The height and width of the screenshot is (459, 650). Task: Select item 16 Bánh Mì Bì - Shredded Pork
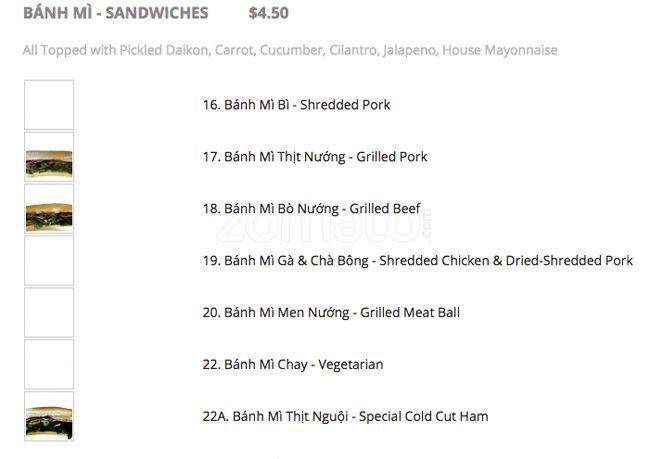click(x=296, y=105)
